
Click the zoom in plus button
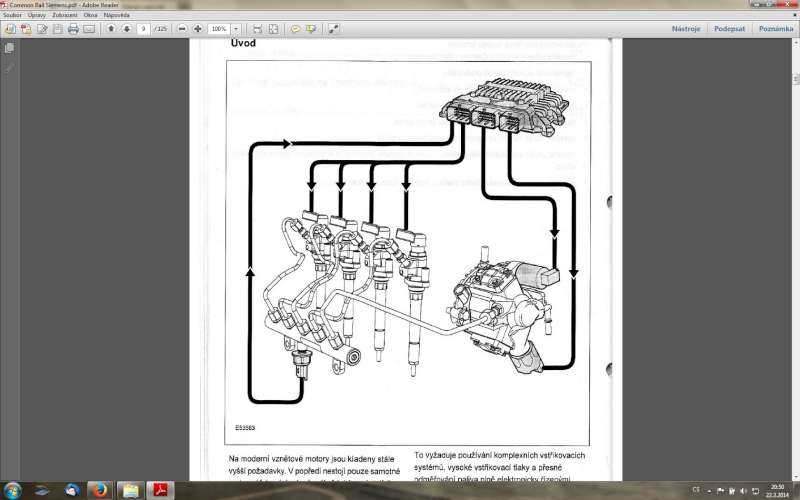coord(197,29)
